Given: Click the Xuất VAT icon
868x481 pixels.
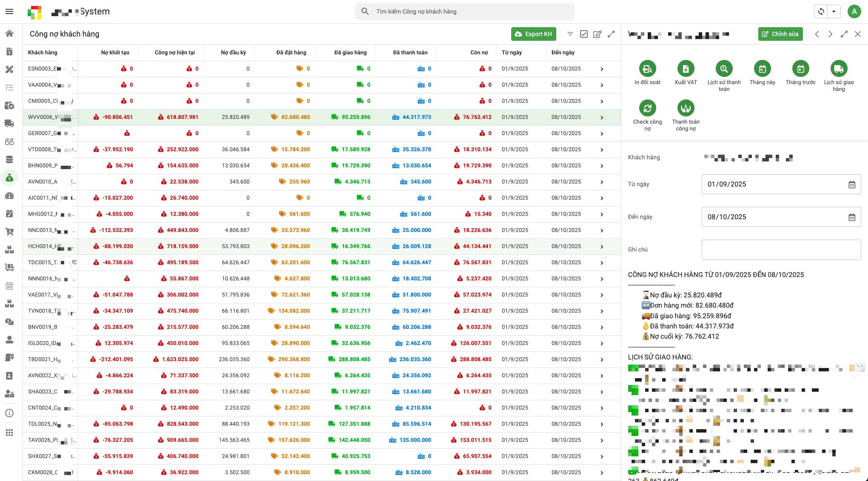Looking at the screenshot, I should click(x=686, y=69).
